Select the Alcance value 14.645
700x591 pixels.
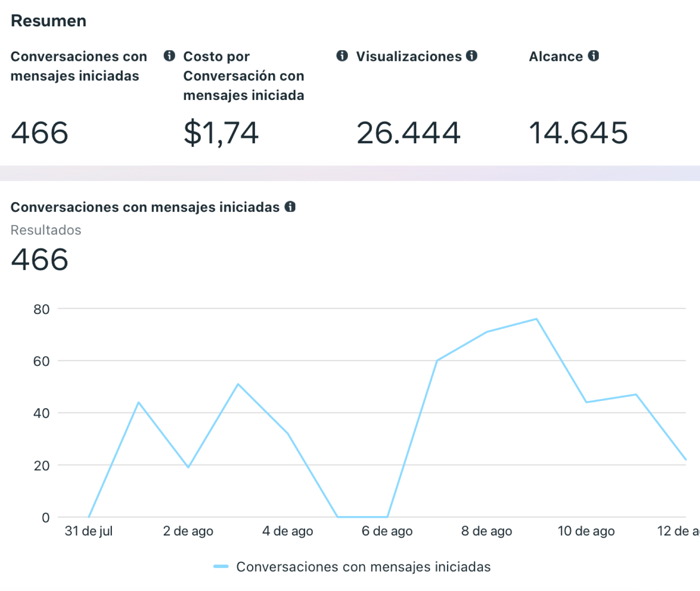(578, 133)
